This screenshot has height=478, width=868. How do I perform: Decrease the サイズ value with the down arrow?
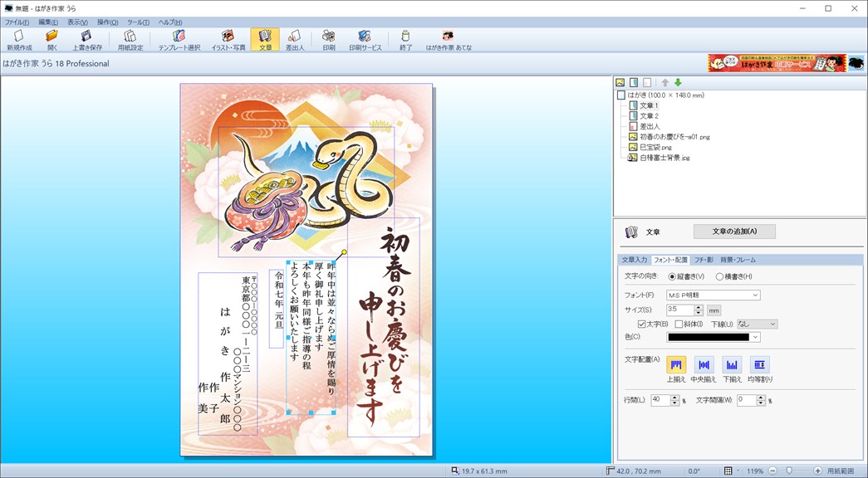(699, 313)
